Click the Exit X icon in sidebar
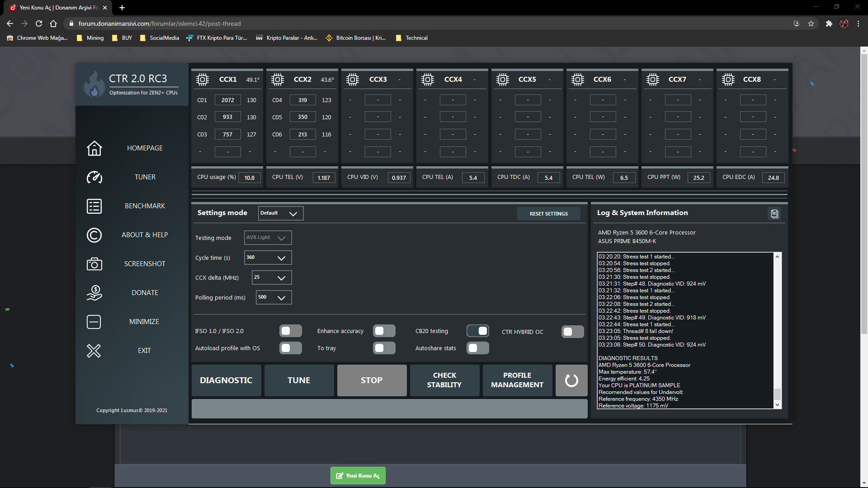 pos(94,351)
